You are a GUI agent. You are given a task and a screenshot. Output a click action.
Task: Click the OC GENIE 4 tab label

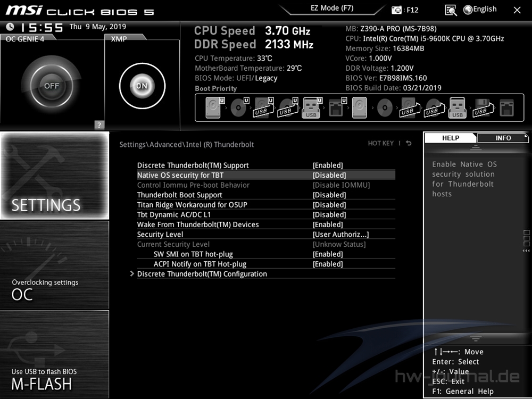coord(25,39)
